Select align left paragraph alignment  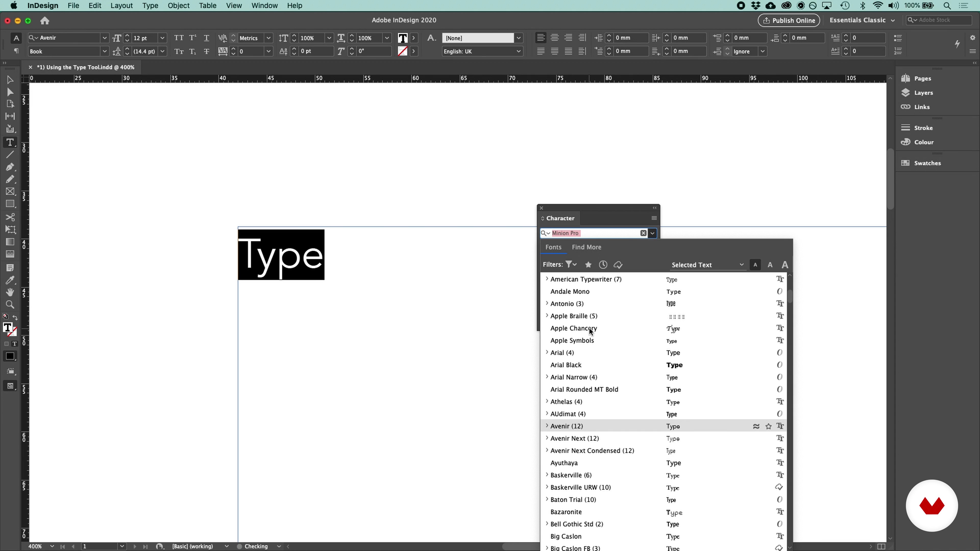[541, 38]
